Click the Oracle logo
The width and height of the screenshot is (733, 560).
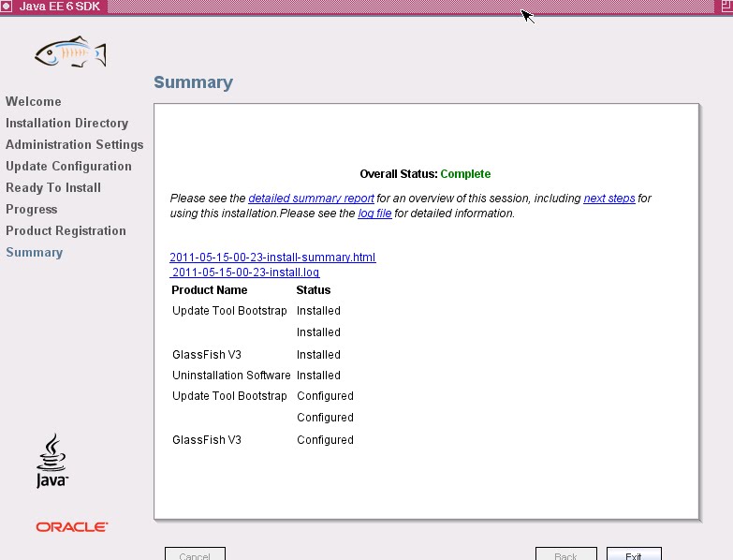71,527
